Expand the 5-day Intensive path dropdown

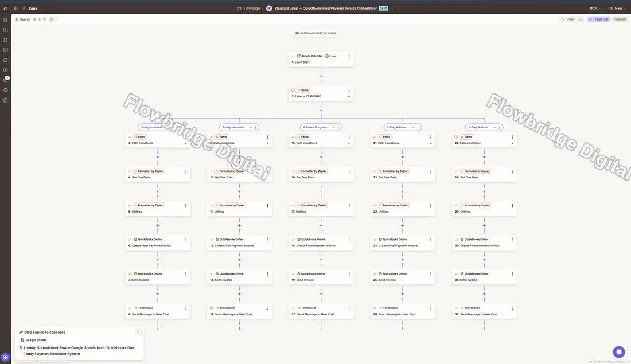(251, 127)
